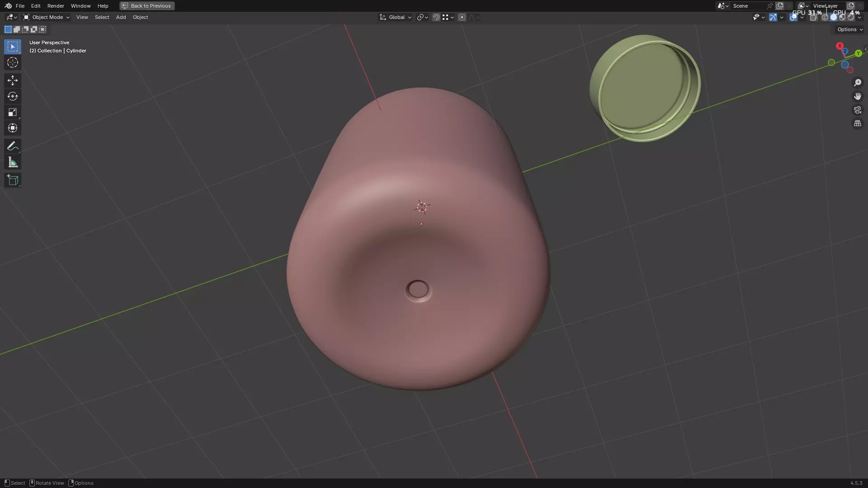Viewport: 868px width, 488px height.
Task: Open the Render menu
Action: tap(56, 6)
